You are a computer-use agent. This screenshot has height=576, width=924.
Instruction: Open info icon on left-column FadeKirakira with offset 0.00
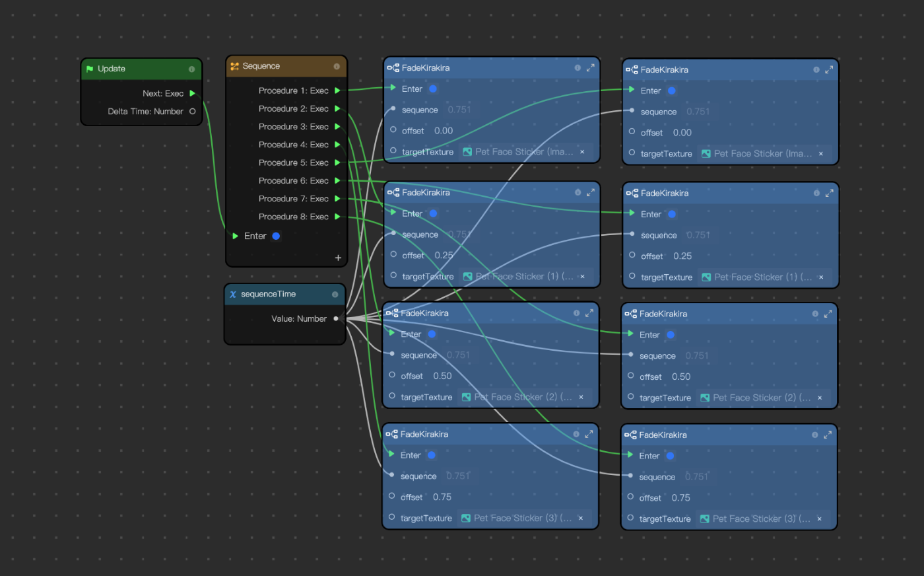(577, 68)
